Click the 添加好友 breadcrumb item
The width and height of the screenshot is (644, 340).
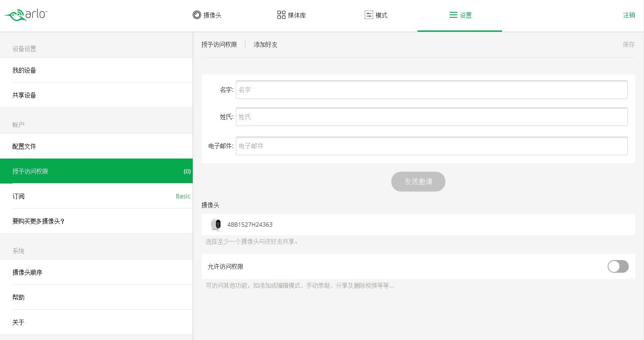point(265,44)
